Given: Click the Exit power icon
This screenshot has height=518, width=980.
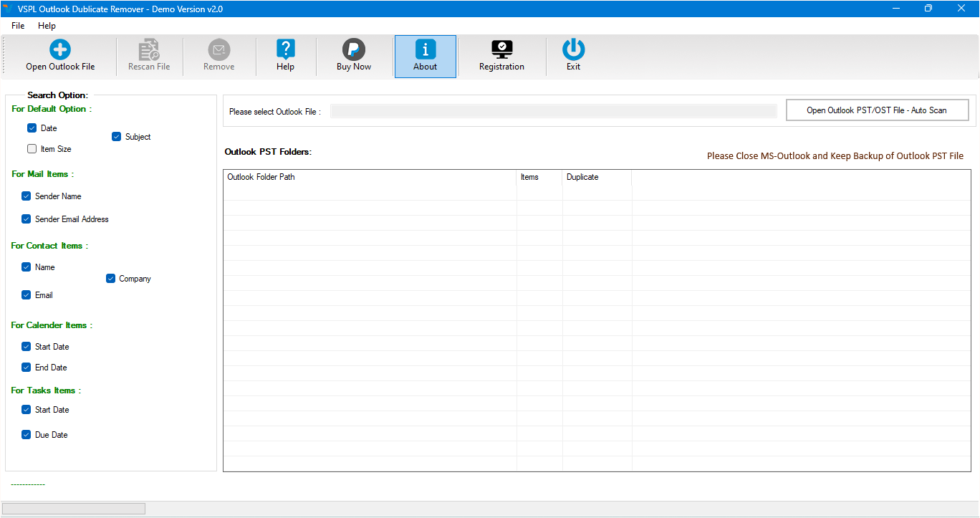Looking at the screenshot, I should tap(573, 49).
